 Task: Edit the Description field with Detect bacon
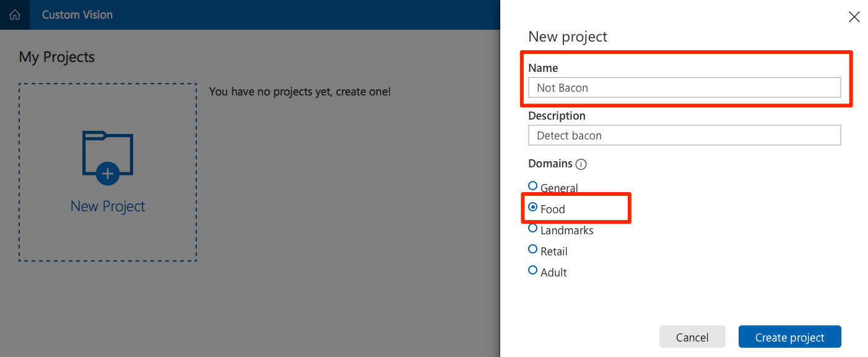click(685, 135)
